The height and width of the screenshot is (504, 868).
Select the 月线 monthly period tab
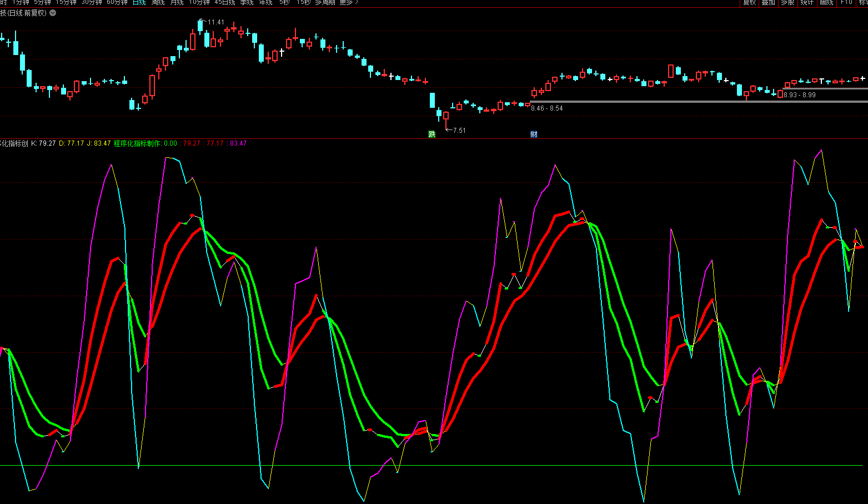(177, 2)
